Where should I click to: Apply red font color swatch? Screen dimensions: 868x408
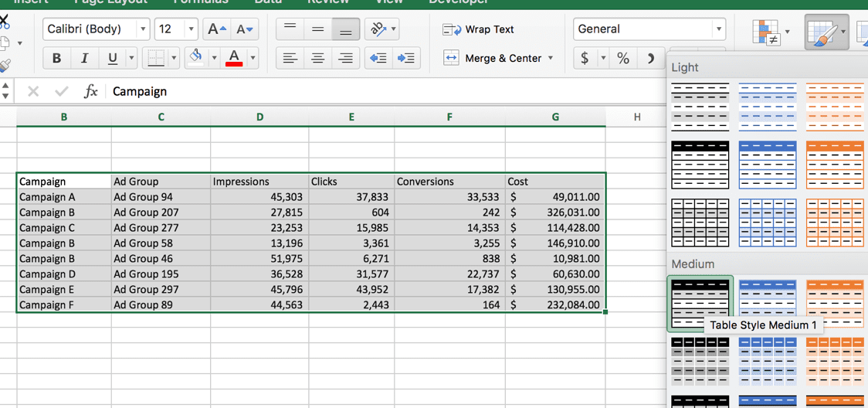[x=235, y=58]
